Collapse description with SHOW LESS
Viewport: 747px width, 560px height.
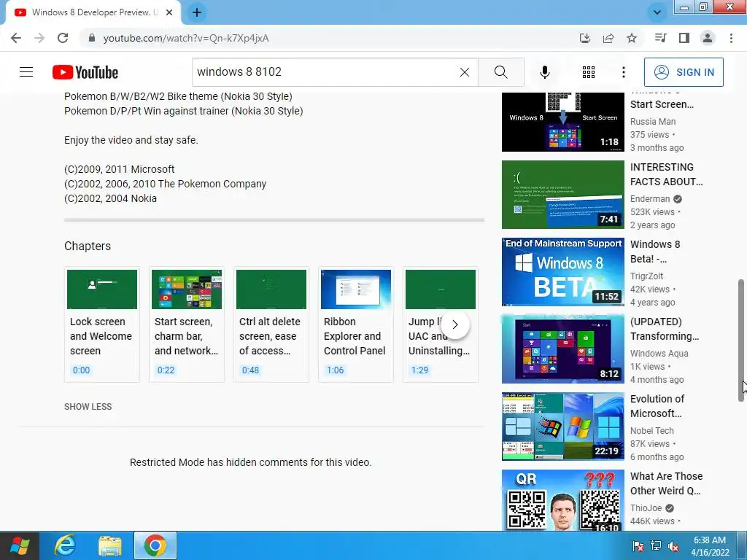click(x=88, y=407)
